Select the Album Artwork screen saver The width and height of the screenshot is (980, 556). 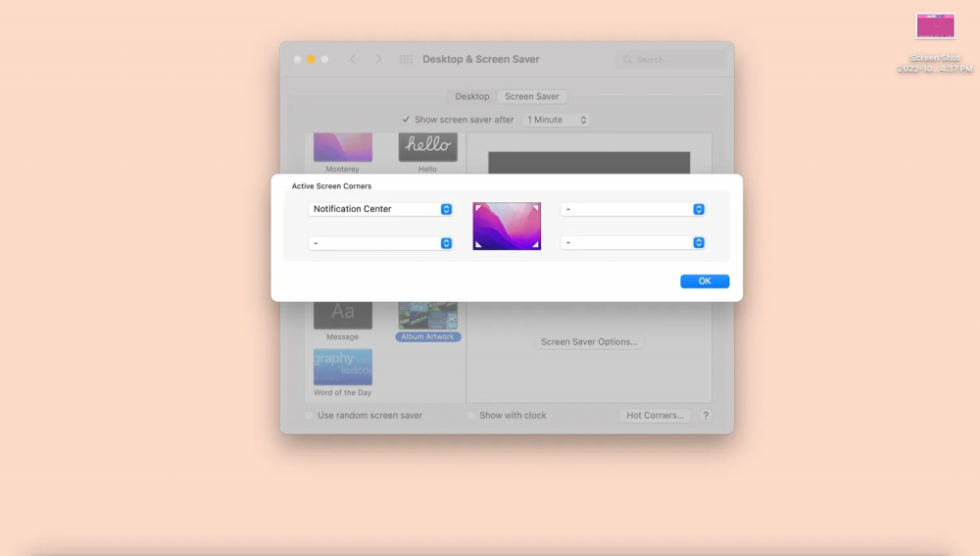click(x=427, y=316)
